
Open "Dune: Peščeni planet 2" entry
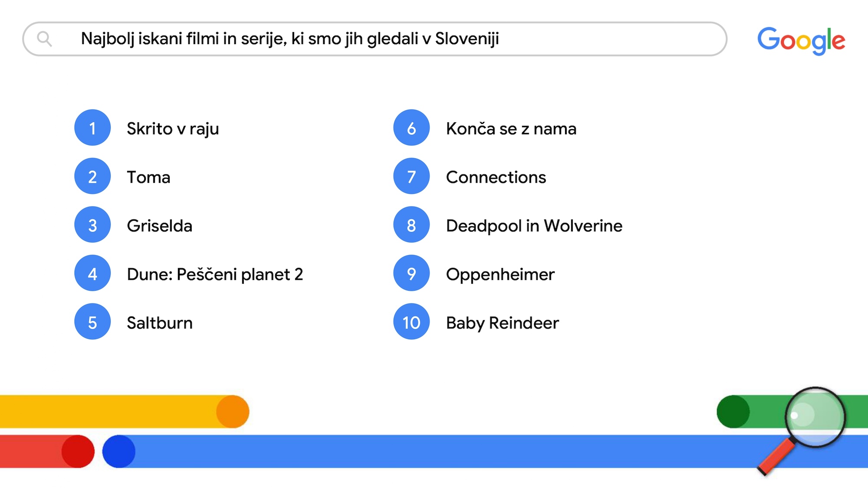point(215,275)
